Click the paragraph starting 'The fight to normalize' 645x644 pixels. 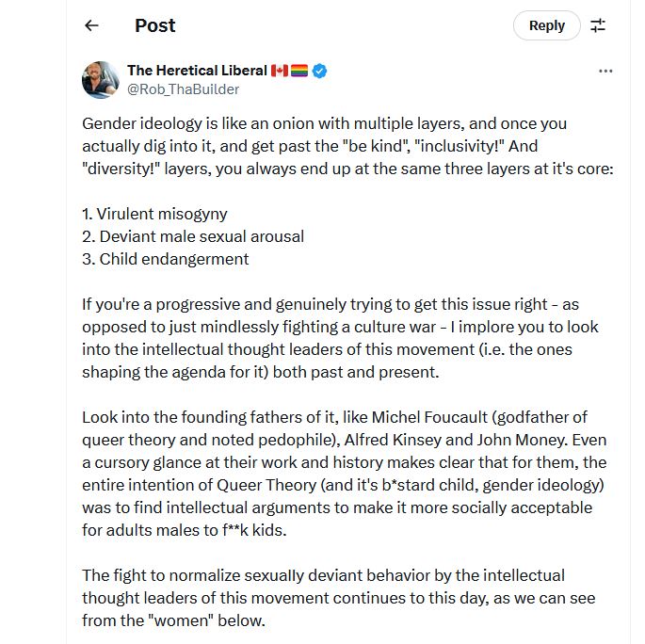pyautogui.click(x=338, y=598)
